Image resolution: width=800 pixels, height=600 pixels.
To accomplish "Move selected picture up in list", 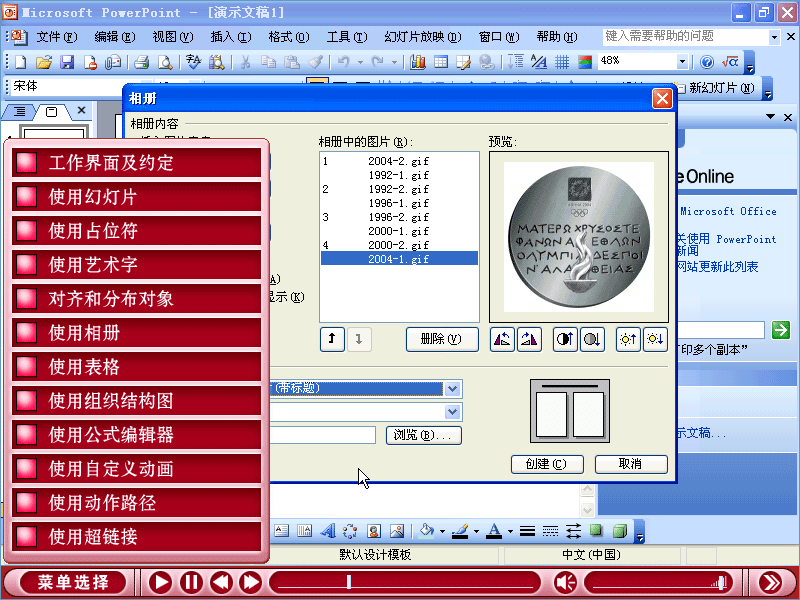I will (331, 339).
